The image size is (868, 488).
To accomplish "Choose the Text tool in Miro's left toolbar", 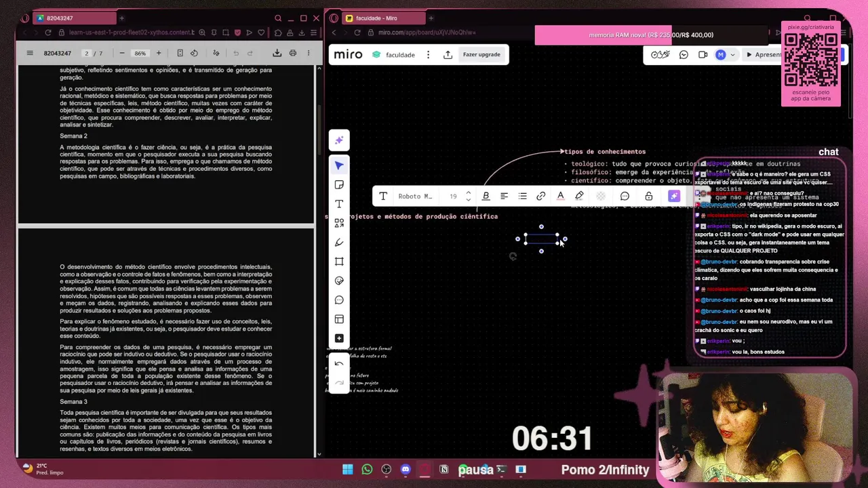I will [x=339, y=204].
